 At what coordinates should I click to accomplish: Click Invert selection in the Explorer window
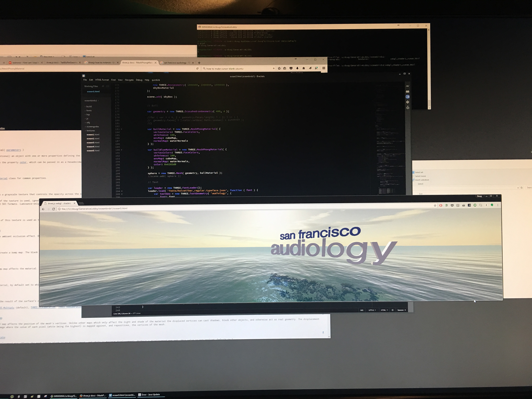tap(421, 180)
